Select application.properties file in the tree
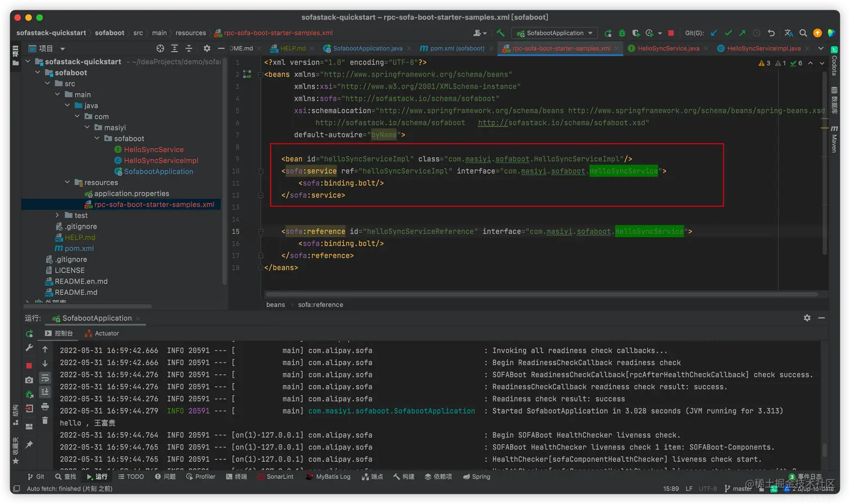850x504 pixels. pyautogui.click(x=132, y=193)
